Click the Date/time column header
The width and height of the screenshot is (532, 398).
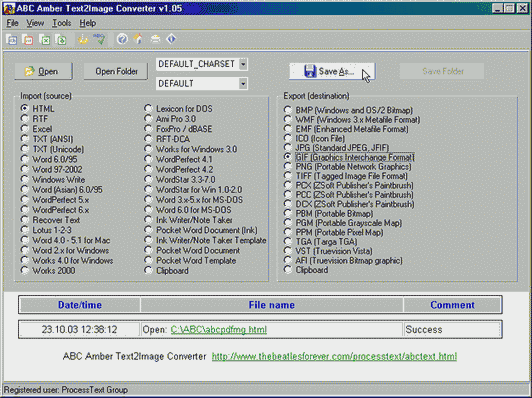(x=80, y=305)
